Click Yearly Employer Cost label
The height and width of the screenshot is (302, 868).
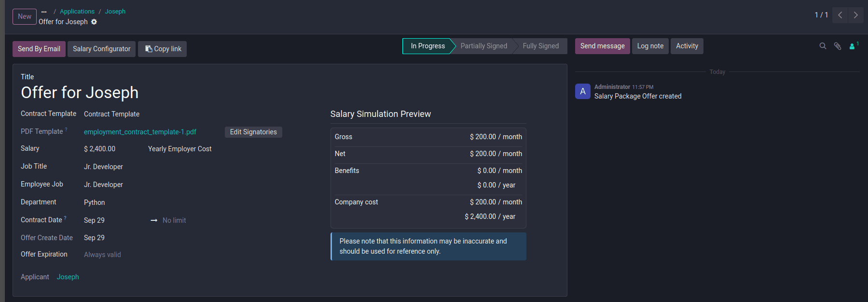pos(179,149)
